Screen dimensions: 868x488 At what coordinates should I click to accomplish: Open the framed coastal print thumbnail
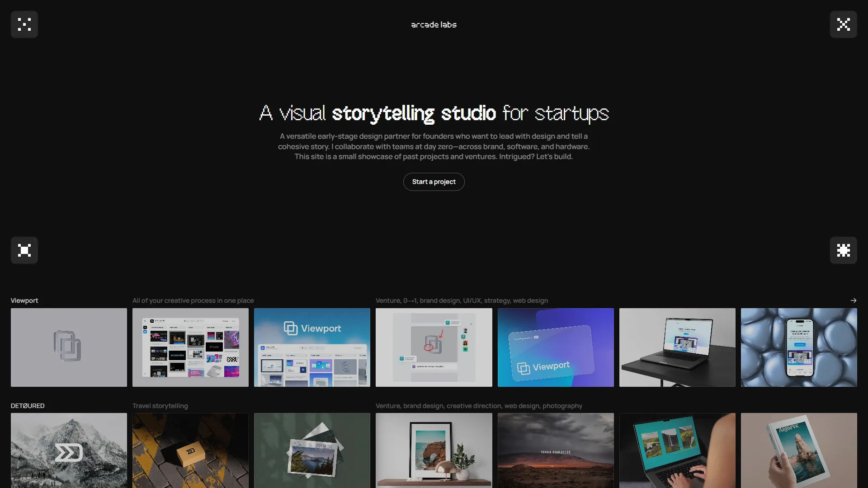434,450
